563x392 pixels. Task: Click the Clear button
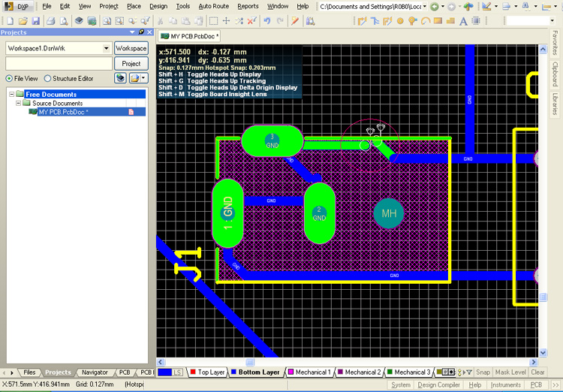(537, 372)
